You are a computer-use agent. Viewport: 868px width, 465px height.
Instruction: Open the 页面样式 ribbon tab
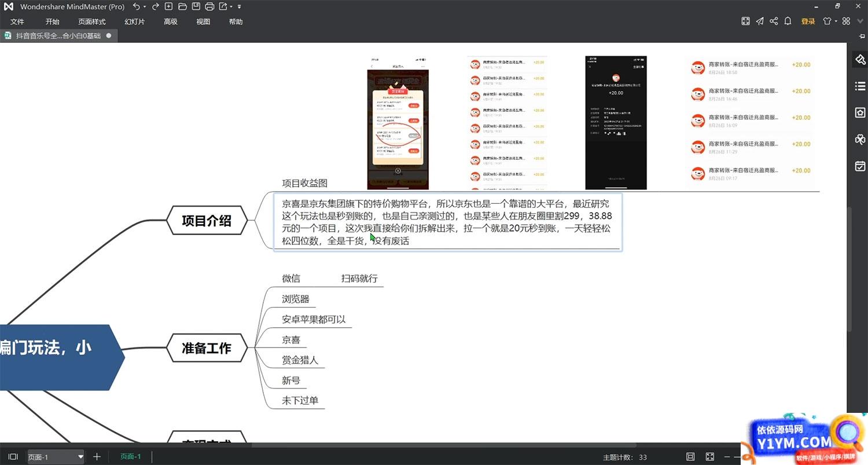click(92, 21)
